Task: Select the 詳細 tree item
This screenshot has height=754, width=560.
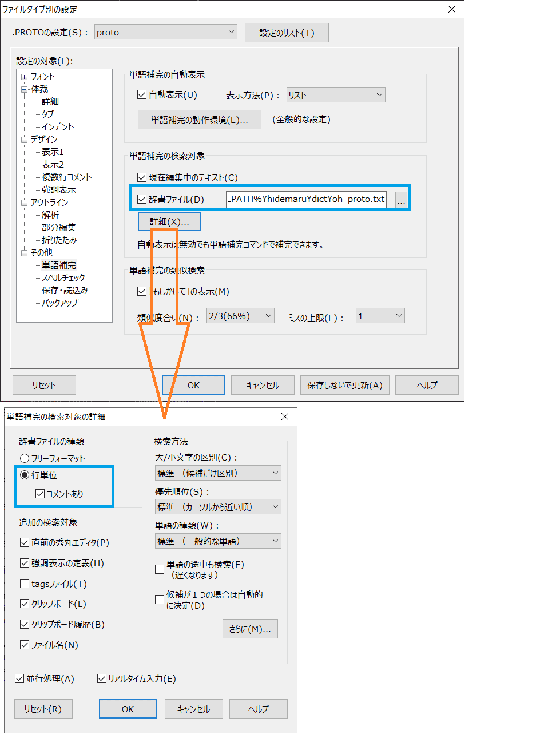Action: click(x=50, y=102)
